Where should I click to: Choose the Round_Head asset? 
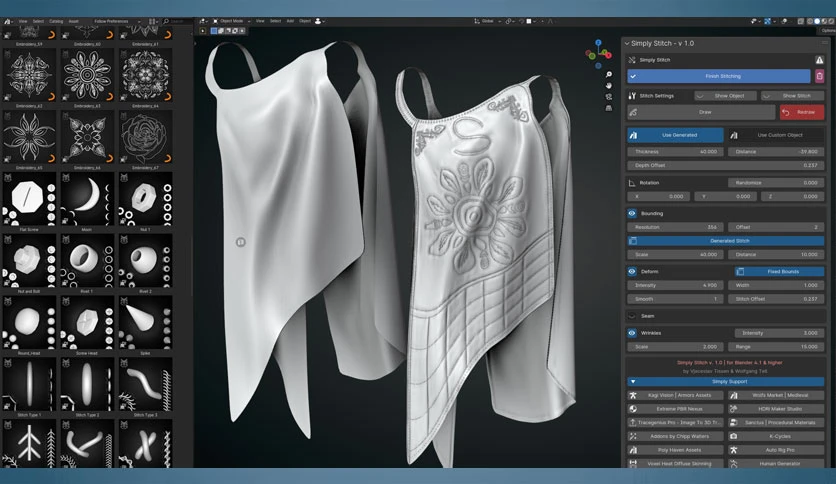[x=29, y=322]
